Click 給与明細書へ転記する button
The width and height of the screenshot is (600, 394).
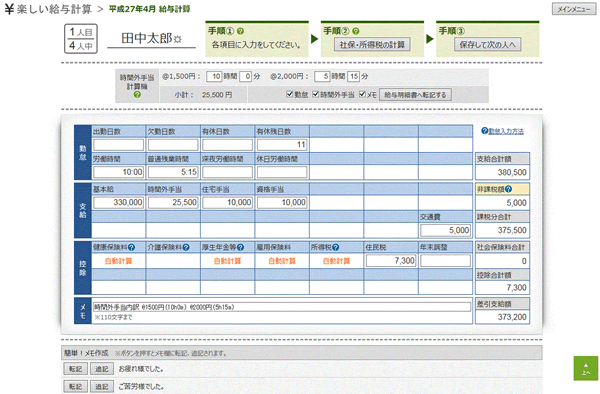415,95
